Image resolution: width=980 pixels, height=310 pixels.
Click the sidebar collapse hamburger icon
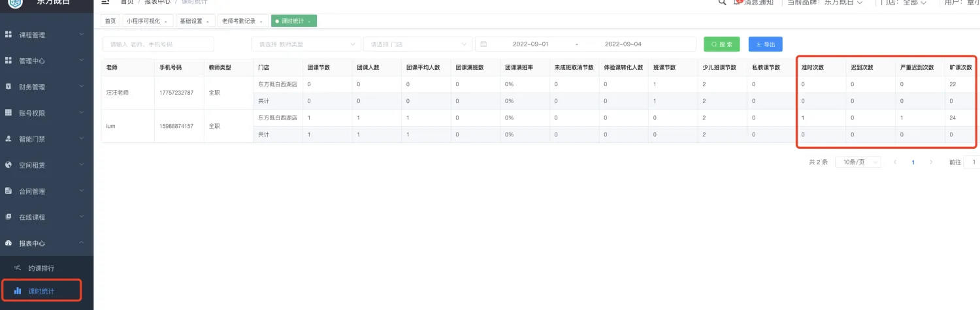click(105, 2)
